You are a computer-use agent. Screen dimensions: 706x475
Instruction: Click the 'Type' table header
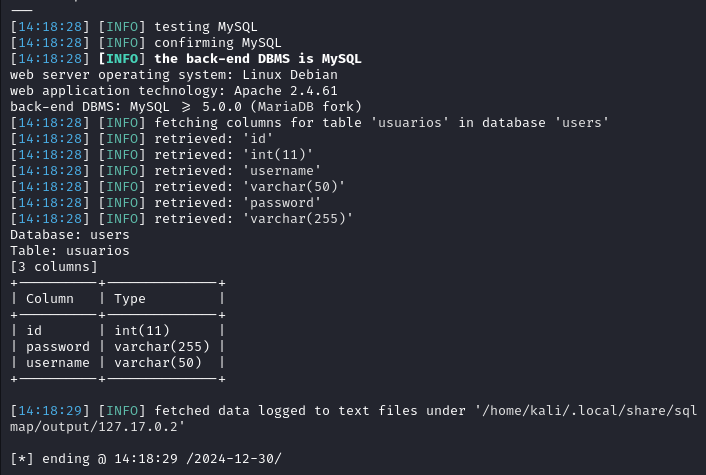(130, 299)
